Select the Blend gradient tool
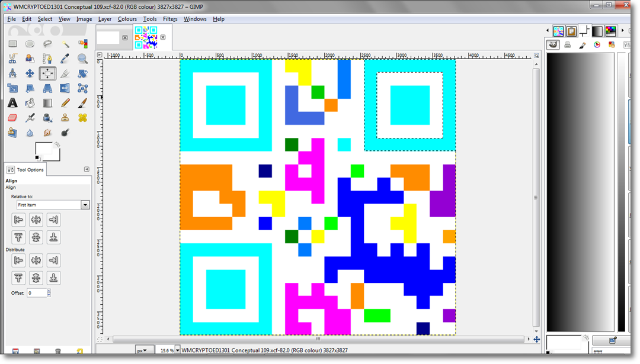This screenshot has height=364, width=640. coord(47,103)
